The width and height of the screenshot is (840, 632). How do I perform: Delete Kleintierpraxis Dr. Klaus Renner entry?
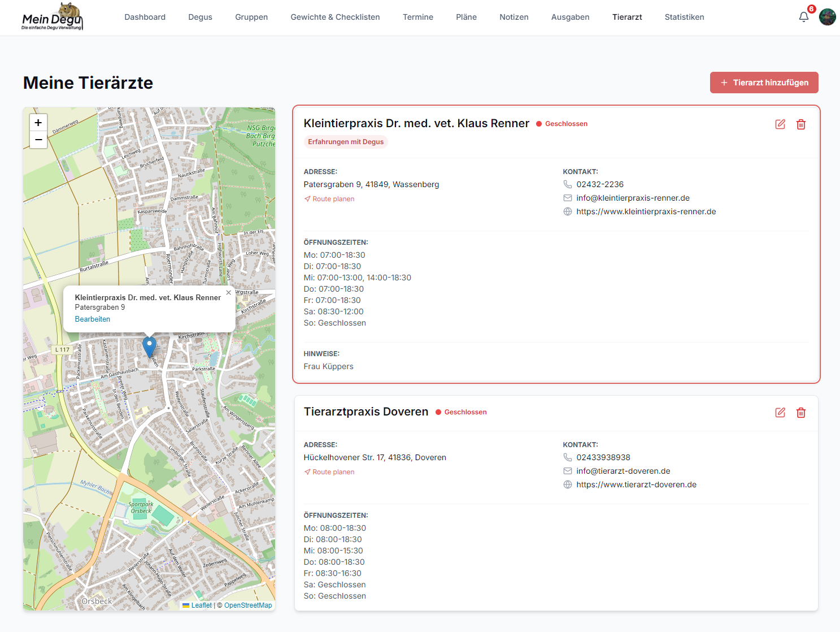point(801,124)
